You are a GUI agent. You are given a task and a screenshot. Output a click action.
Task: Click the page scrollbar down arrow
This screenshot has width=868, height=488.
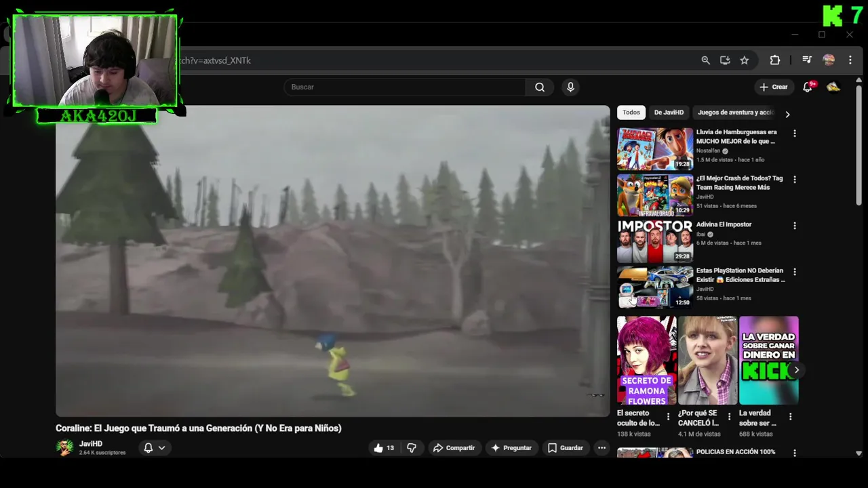pyautogui.click(x=859, y=453)
